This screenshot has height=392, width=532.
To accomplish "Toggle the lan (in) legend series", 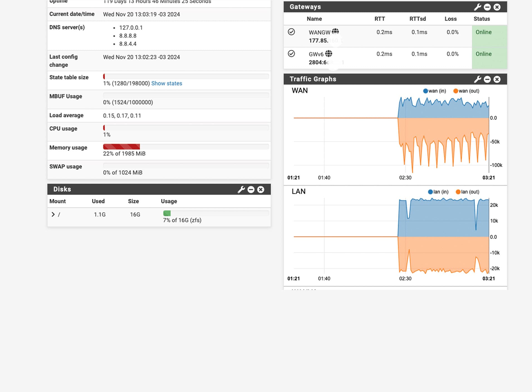I will 438,192.
